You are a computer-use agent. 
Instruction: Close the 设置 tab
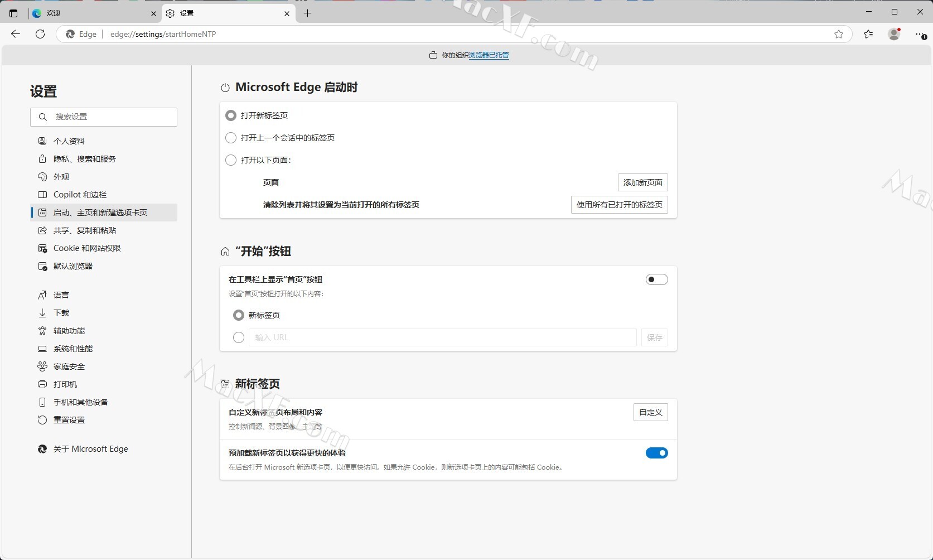coord(287,13)
